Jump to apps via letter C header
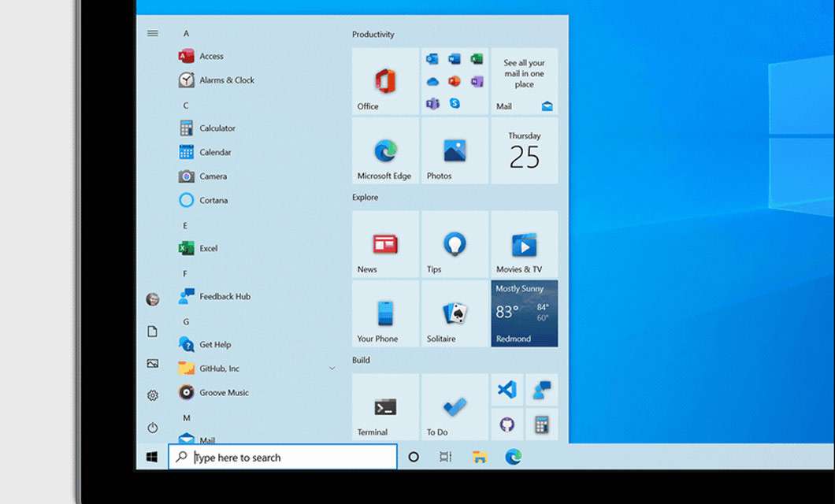 tap(186, 106)
